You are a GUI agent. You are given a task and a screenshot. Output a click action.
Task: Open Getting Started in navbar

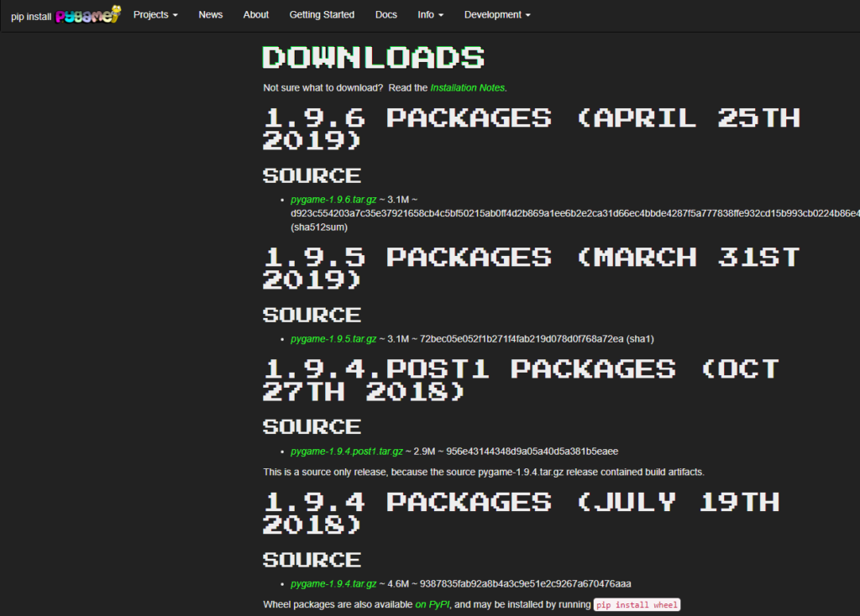(x=322, y=15)
